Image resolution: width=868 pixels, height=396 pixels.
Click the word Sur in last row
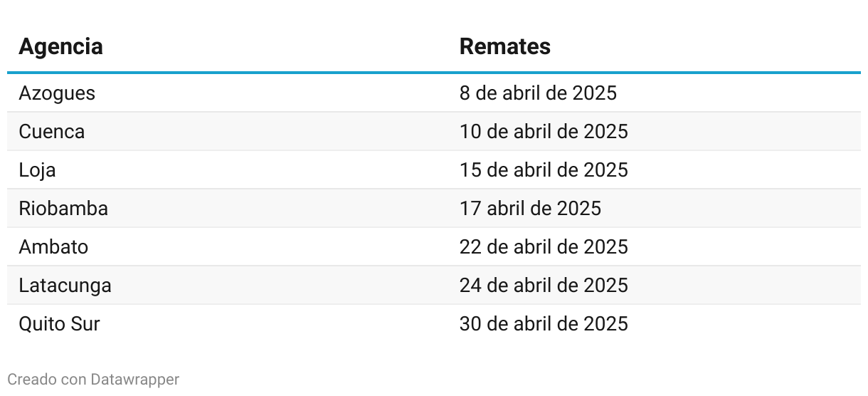(x=85, y=324)
